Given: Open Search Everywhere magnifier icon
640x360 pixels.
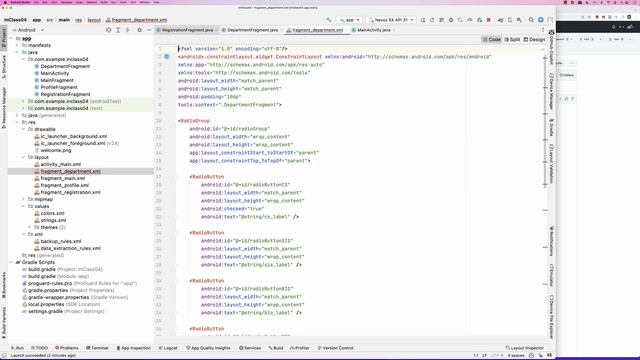Looking at the screenshot, I should pyautogui.click(x=531, y=20).
